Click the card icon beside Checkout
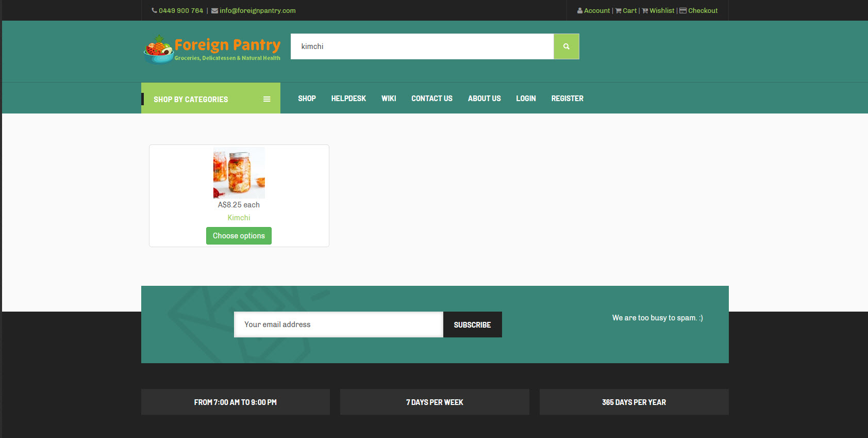 [x=683, y=10]
